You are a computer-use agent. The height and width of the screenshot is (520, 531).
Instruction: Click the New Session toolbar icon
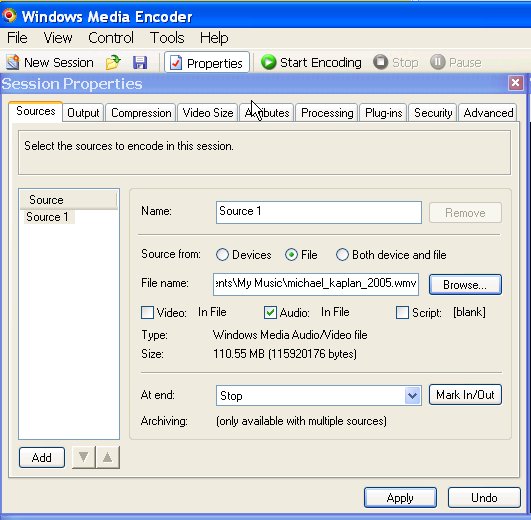50,63
